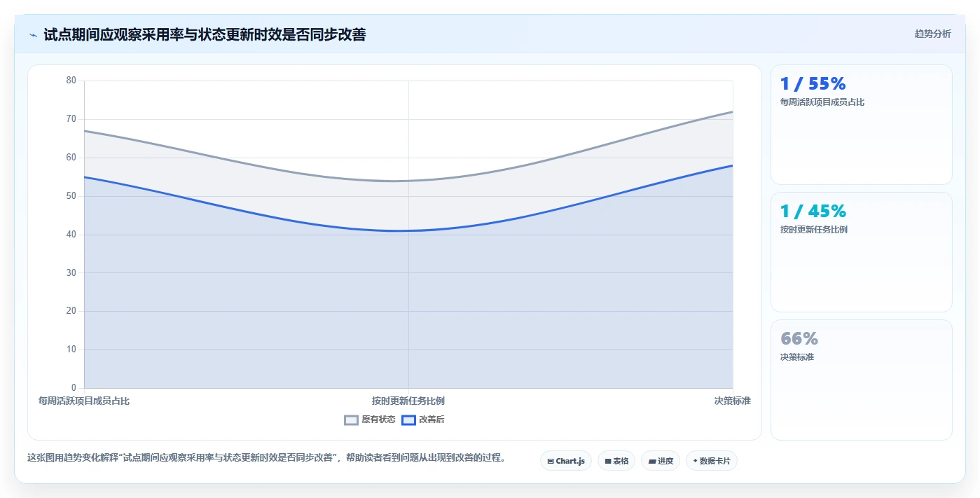Click the lightning icon beside the title

tap(33, 35)
